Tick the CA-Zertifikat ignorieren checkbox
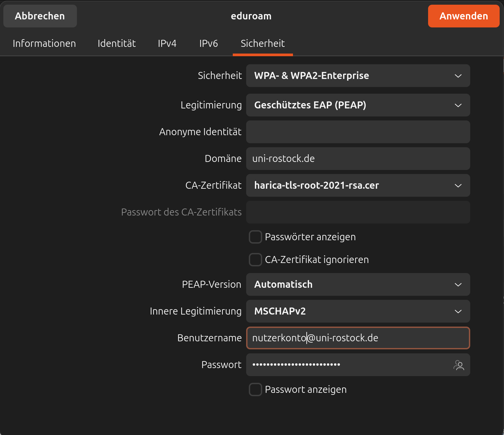 [x=255, y=260]
